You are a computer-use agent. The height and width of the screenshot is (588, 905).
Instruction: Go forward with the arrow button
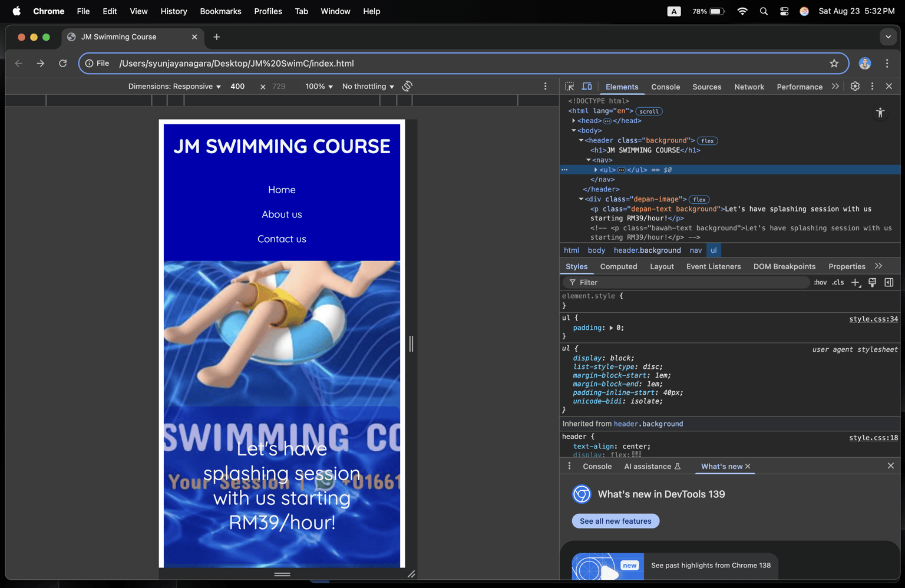pyautogui.click(x=41, y=63)
